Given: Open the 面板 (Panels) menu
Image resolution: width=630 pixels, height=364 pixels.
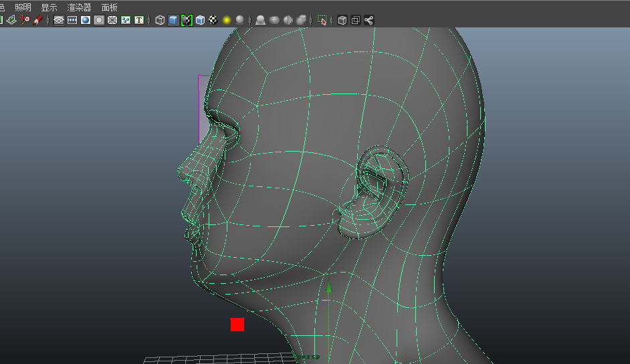Looking at the screenshot, I should point(109,7).
